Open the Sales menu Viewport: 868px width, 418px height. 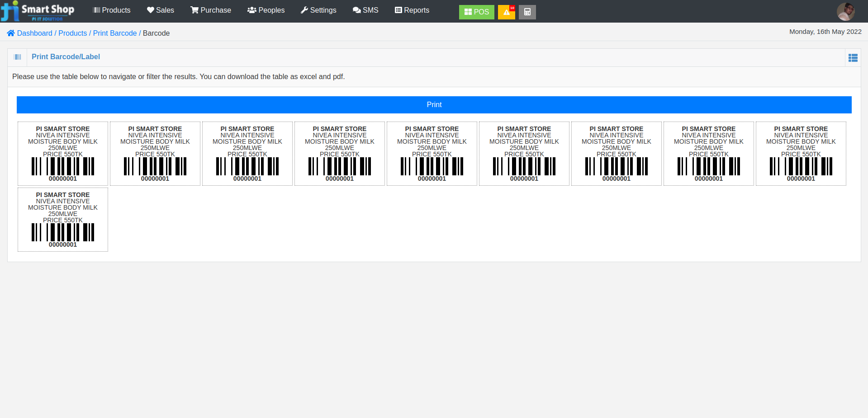(160, 10)
